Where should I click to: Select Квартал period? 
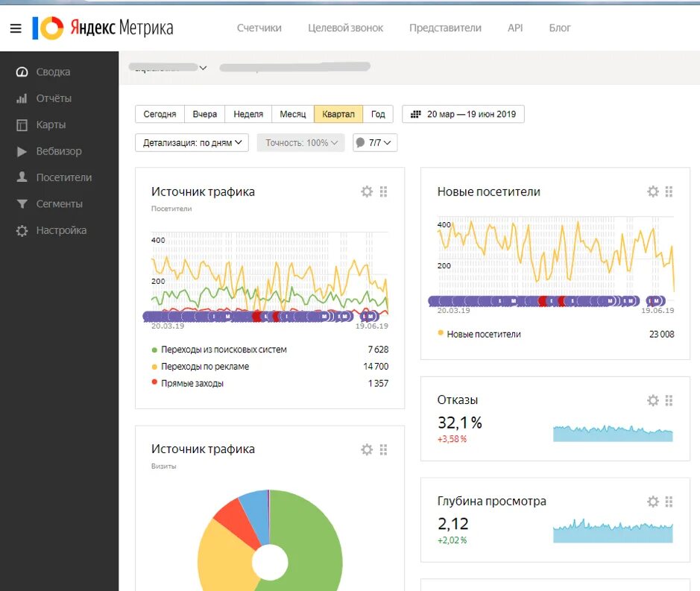[x=338, y=114]
